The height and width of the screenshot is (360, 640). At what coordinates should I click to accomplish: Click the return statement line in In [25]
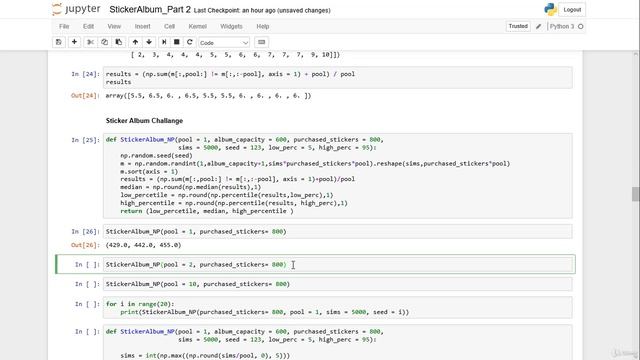[207, 211]
